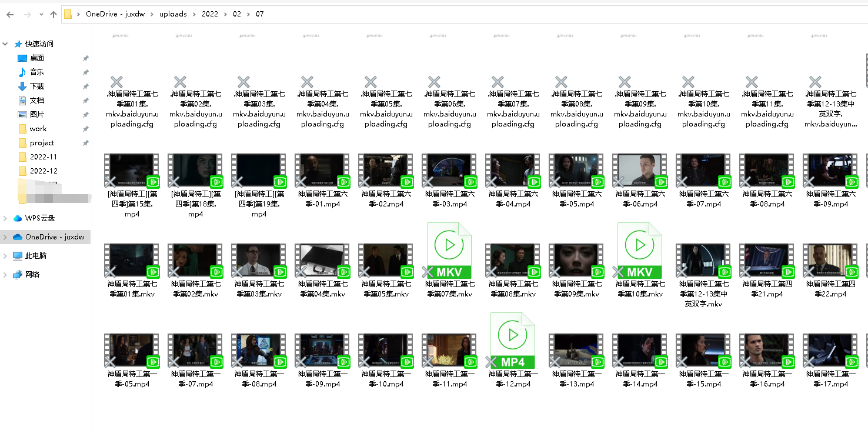The image size is (868, 430).
Task: Select video 神盾局特工第七季第09集.mkv thumbnail
Action: coord(576,261)
